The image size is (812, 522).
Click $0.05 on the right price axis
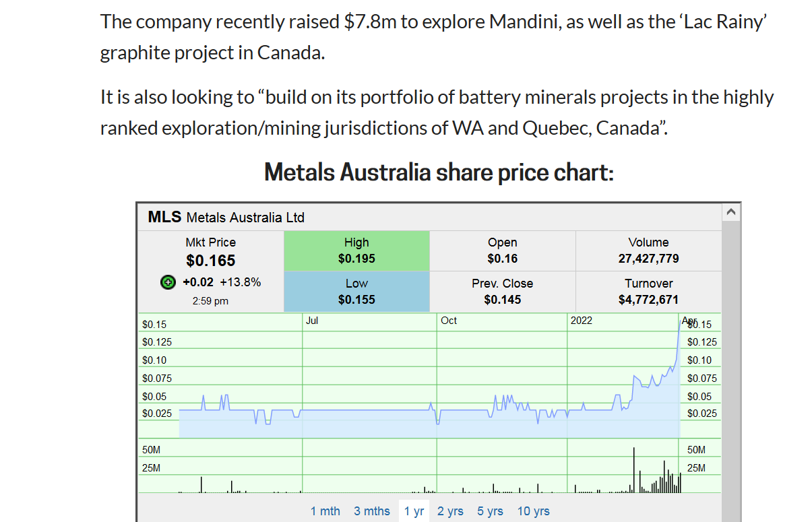tap(699, 397)
